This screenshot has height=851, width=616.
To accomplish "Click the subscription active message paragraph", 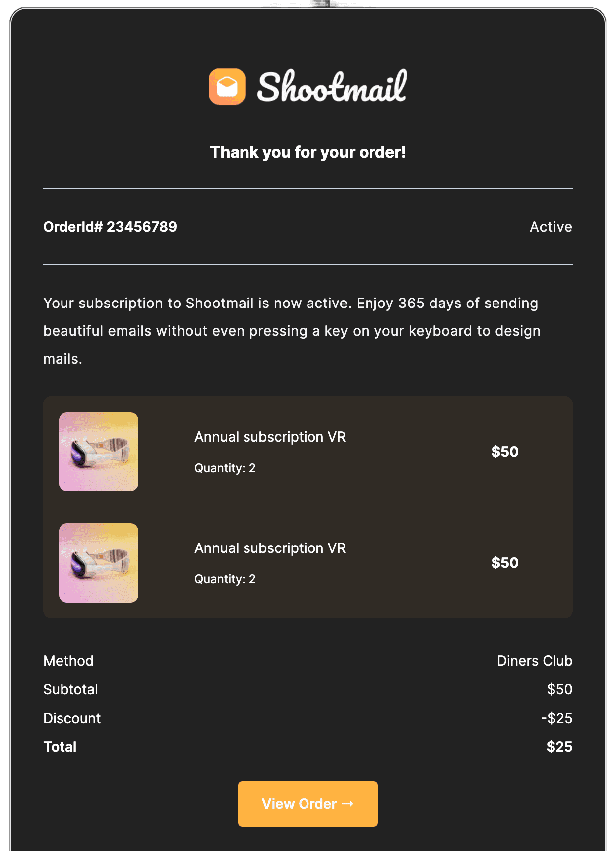I will pos(292,331).
